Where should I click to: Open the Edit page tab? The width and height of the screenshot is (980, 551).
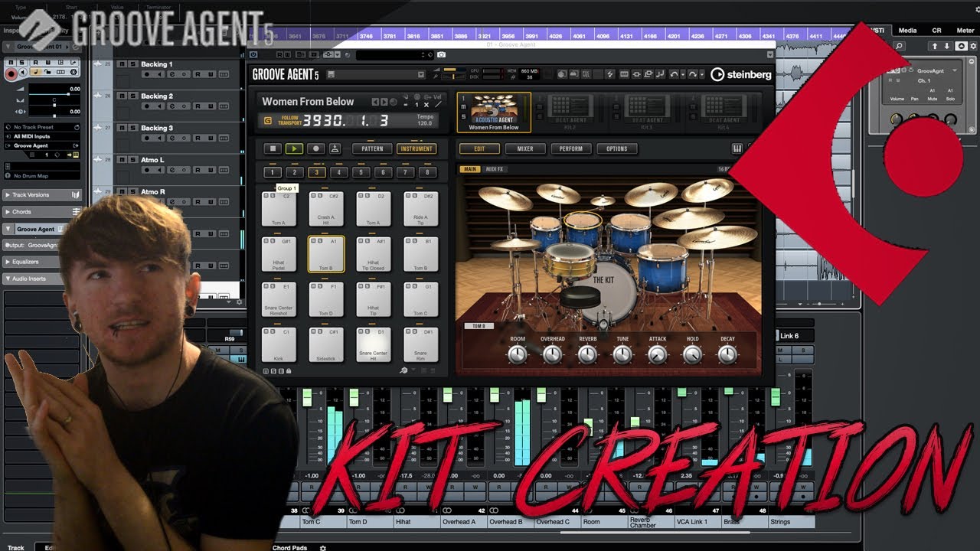pyautogui.click(x=479, y=148)
